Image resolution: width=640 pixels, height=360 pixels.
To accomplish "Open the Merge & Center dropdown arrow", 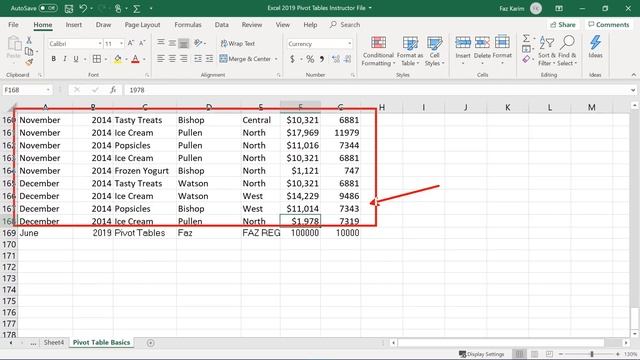I will click(276, 59).
